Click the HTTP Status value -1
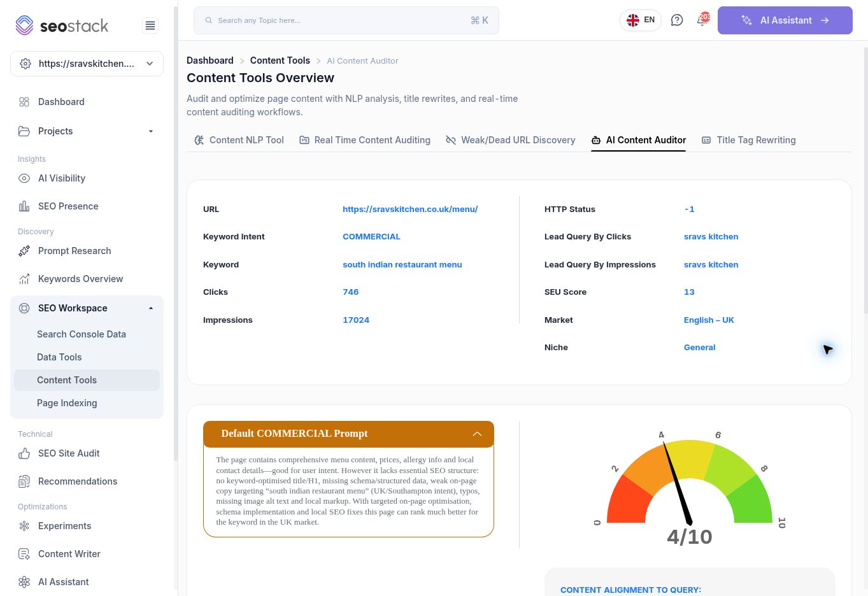 (689, 209)
